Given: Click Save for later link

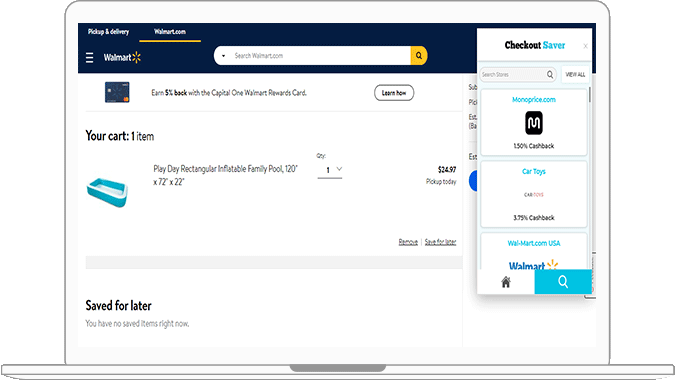Looking at the screenshot, I should (440, 242).
